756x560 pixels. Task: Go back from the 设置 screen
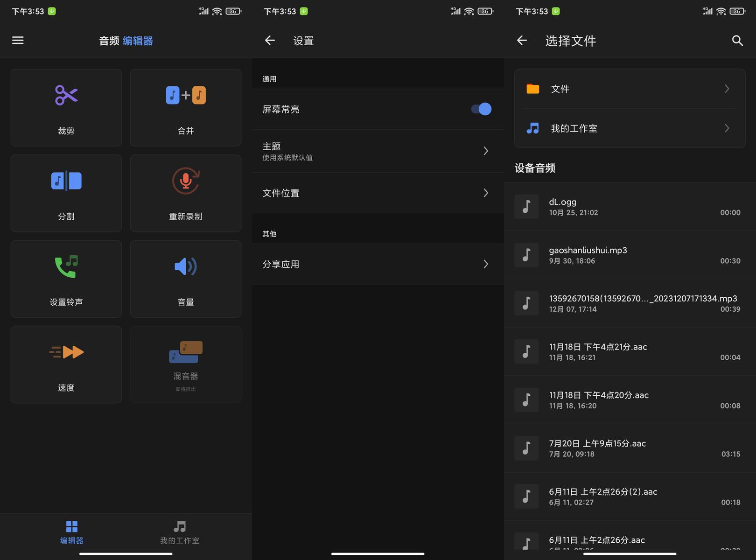pyautogui.click(x=270, y=41)
